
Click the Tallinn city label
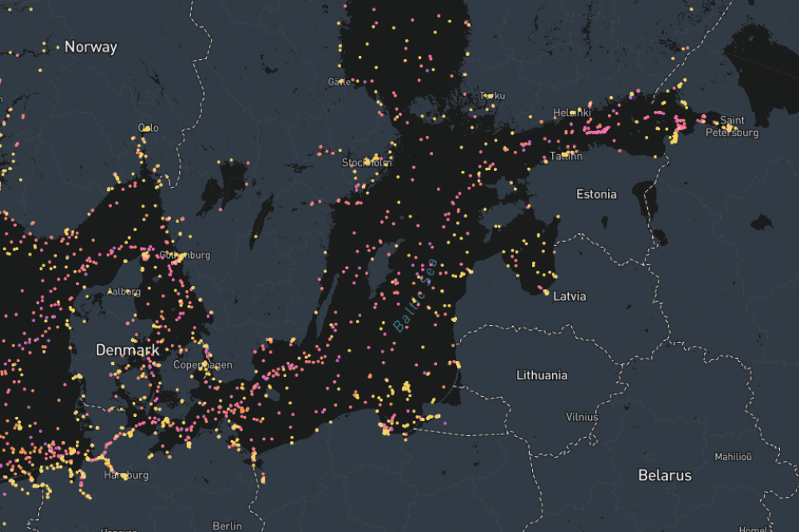coord(566,156)
